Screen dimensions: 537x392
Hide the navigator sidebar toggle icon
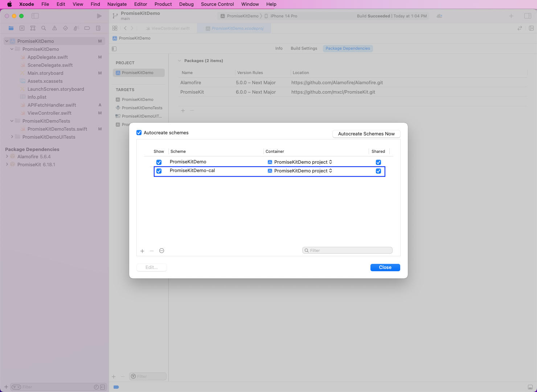click(35, 16)
